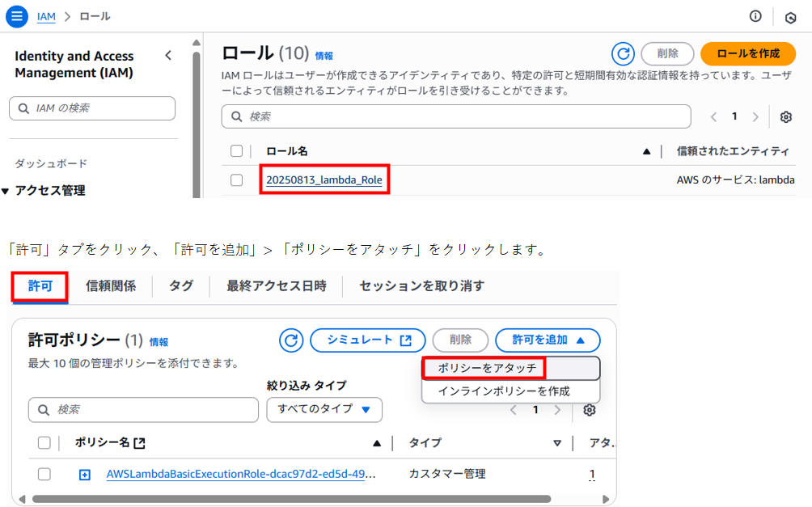This screenshot has height=507, width=812.
Task: Sort roles by ロール名 ascending arrow
Action: point(646,151)
